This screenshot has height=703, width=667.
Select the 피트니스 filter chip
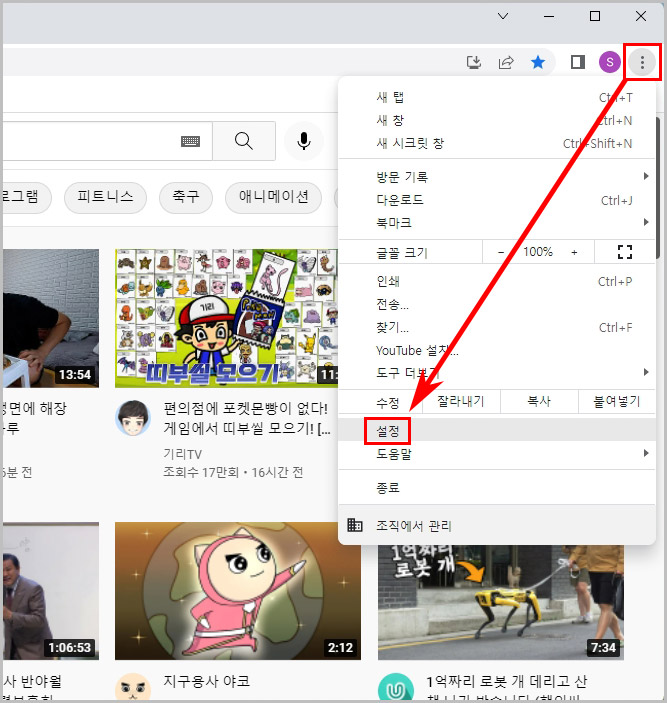105,197
